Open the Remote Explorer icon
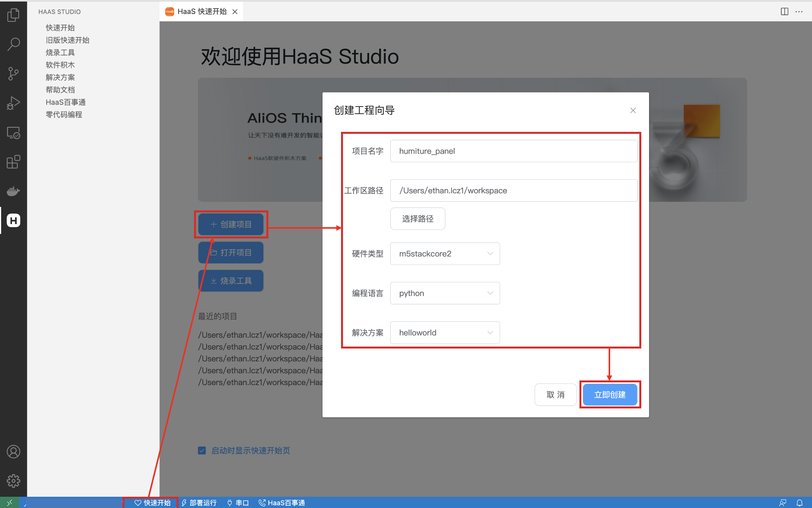This screenshot has height=508, width=812. [x=13, y=133]
